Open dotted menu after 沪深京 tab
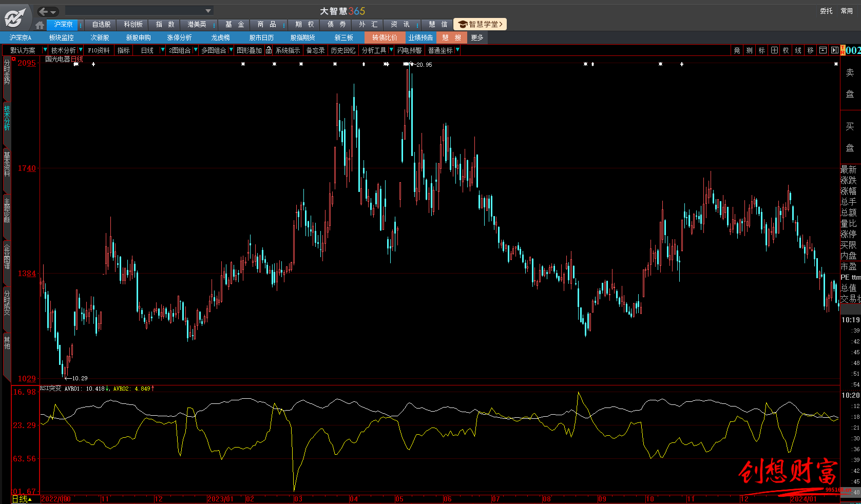The width and height of the screenshot is (861, 504). [81, 25]
